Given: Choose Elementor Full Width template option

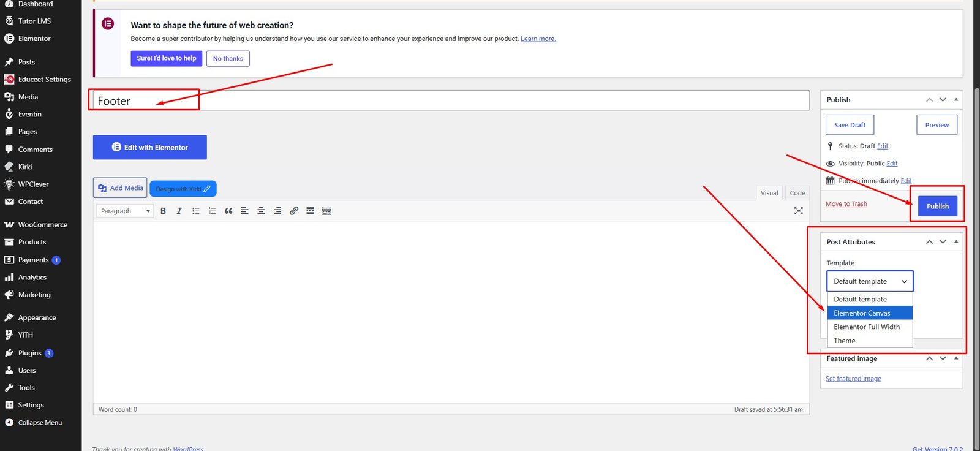Looking at the screenshot, I should [870, 327].
